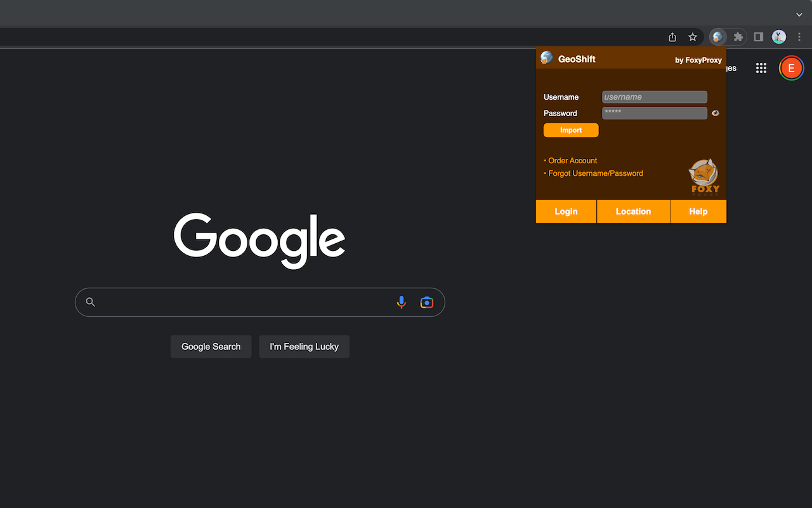The image size is (812, 508).
Task: Click the Google profile avatar with E
Action: pos(791,68)
